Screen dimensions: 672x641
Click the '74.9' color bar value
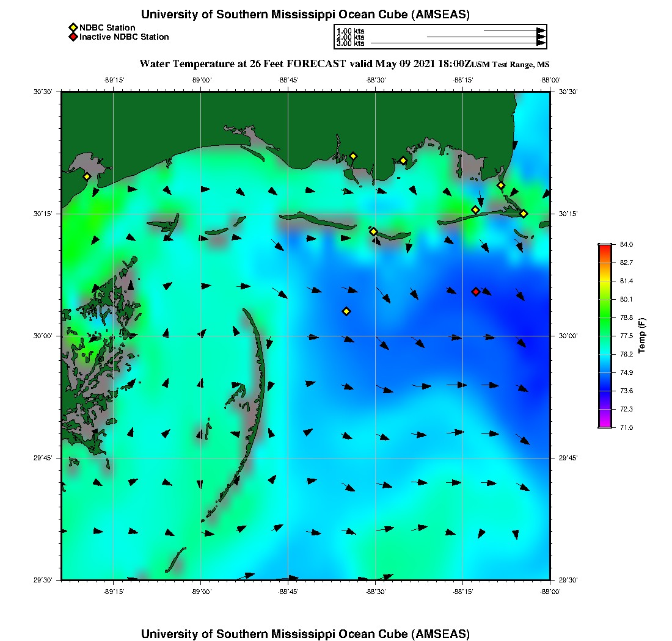tap(626, 372)
